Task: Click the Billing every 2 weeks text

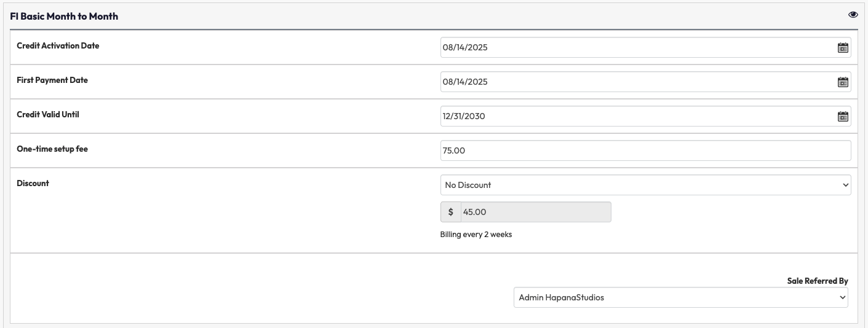Action: 476,235
